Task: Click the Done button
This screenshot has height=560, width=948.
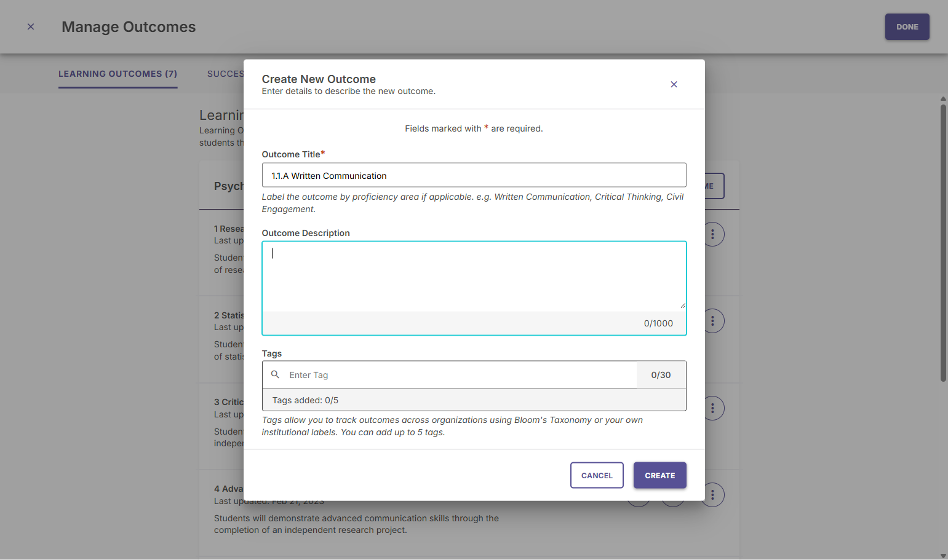Action: point(907,27)
